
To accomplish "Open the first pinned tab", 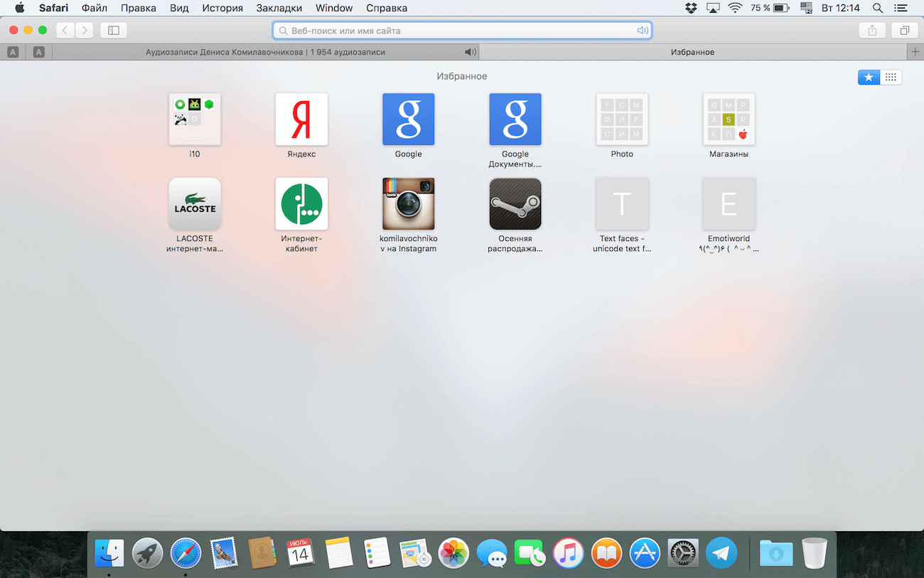I will click(x=14, y=52).
